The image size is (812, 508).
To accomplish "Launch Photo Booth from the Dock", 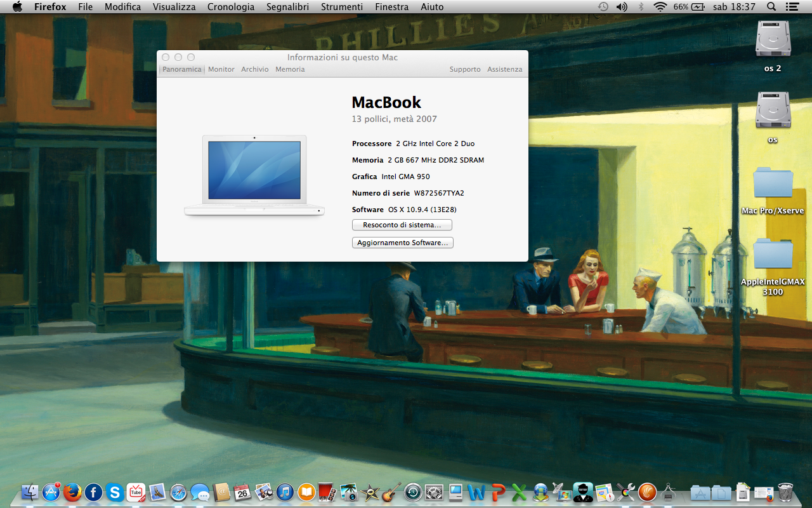I will click(327, 492).
